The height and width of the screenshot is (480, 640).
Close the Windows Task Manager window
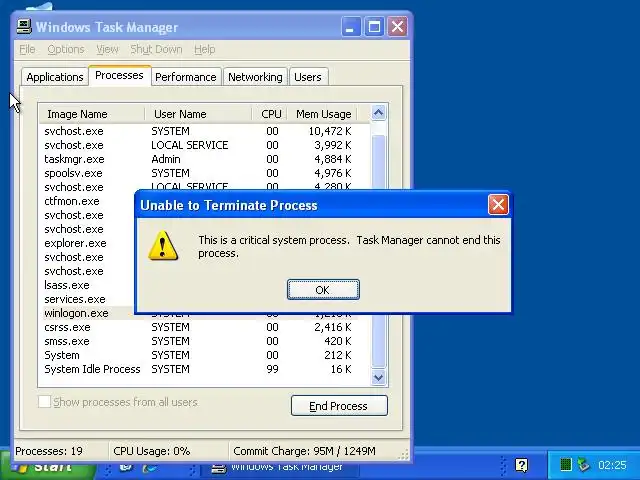[x=397, y=27]
